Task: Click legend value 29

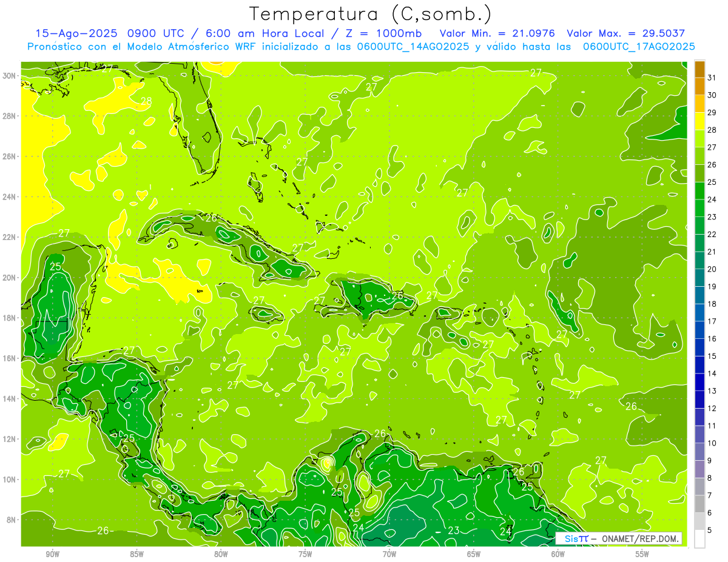Action: (x=712, y=113)
